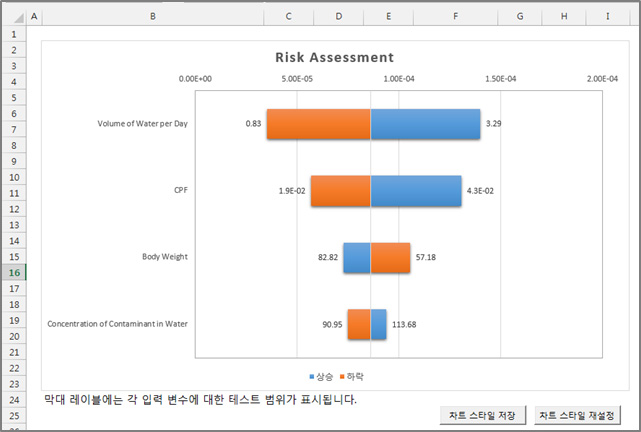The image size is (641, 432).
Task: Select column F header
Action: pyautogui.click(x=455, y=16)
